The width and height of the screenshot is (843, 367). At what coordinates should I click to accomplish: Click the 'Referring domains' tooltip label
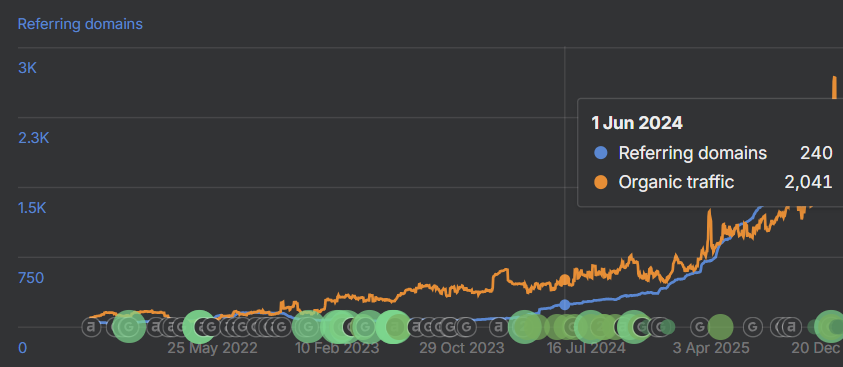[692, 153]
